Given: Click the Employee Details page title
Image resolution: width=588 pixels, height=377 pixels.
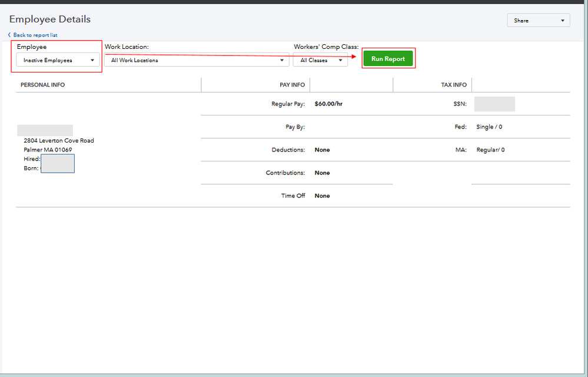Looking at the screenshot, I should (50, 19).
